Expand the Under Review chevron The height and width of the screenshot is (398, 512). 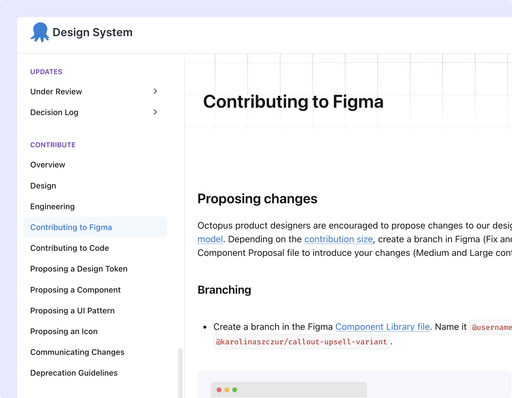155,91
